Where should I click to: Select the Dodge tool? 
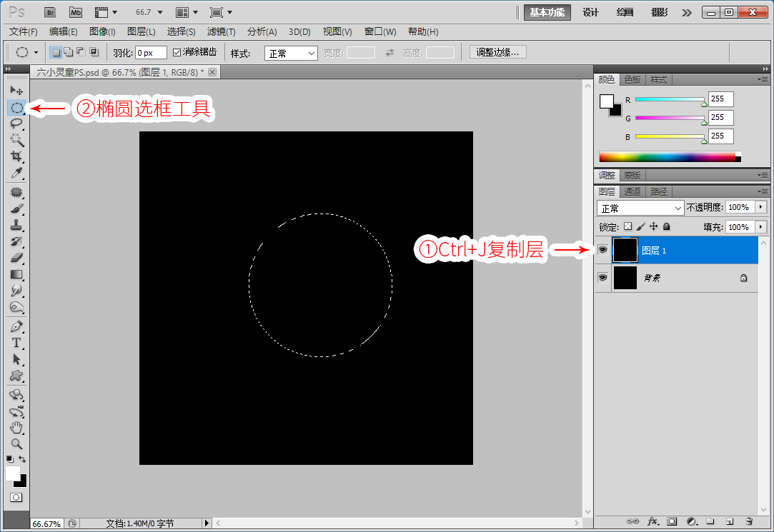(16, 307)
